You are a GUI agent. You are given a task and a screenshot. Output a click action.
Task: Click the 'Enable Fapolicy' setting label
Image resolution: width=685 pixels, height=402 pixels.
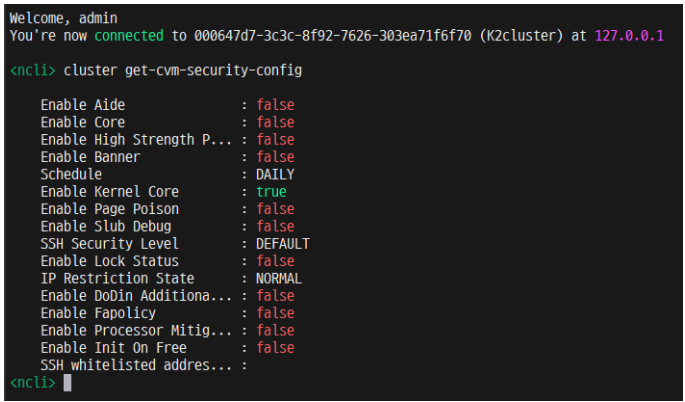click(x=98, y=313)
